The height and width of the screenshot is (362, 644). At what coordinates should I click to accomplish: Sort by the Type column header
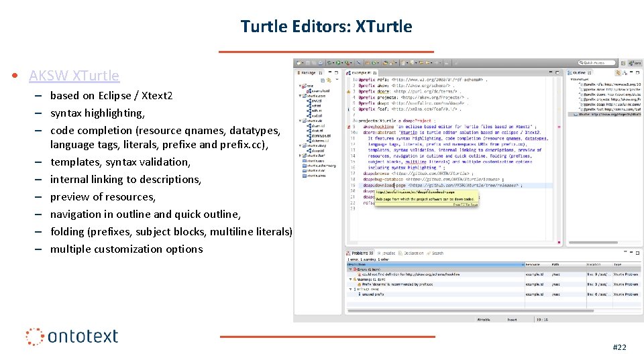627,264
